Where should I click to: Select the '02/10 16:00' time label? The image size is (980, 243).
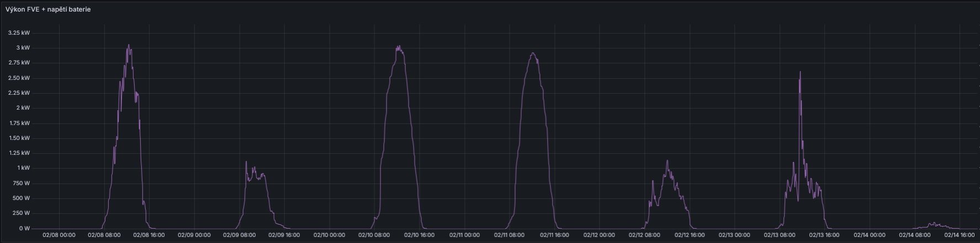(x=420, y=235)
